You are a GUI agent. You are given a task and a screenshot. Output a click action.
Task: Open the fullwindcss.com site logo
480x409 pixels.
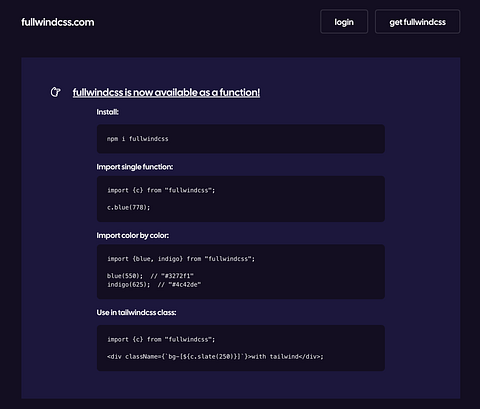pos(58,22)
